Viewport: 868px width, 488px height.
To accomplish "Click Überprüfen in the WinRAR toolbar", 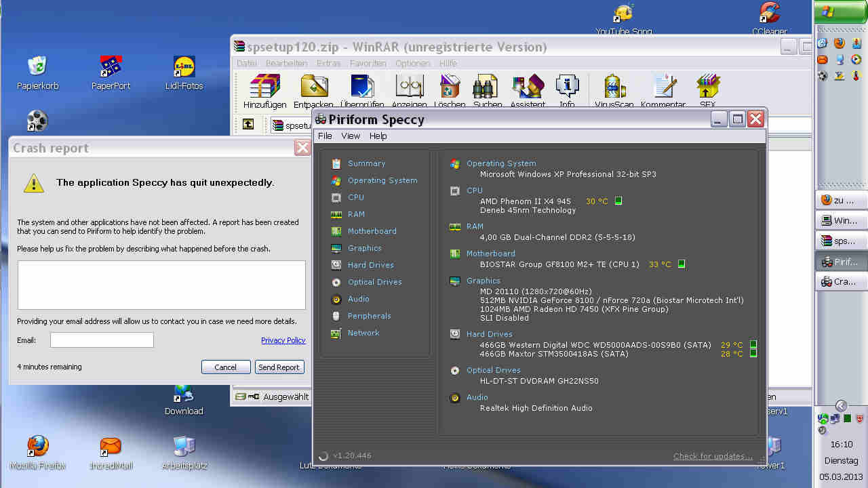I will point(362,91).
